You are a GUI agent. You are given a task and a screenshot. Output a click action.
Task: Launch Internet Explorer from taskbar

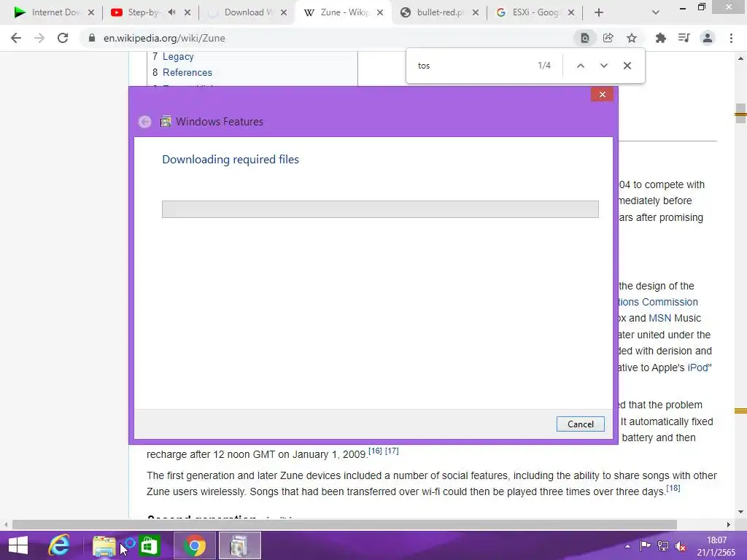click(59, 545)
